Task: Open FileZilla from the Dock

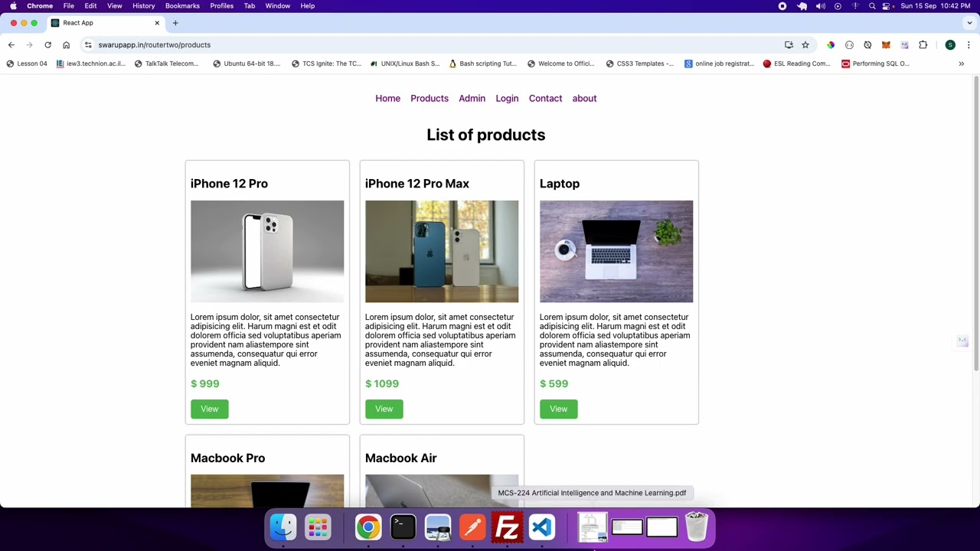Action: 508,527
